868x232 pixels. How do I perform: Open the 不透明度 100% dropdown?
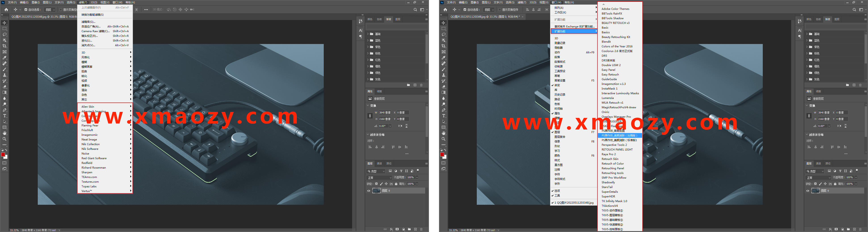(417, 178)
